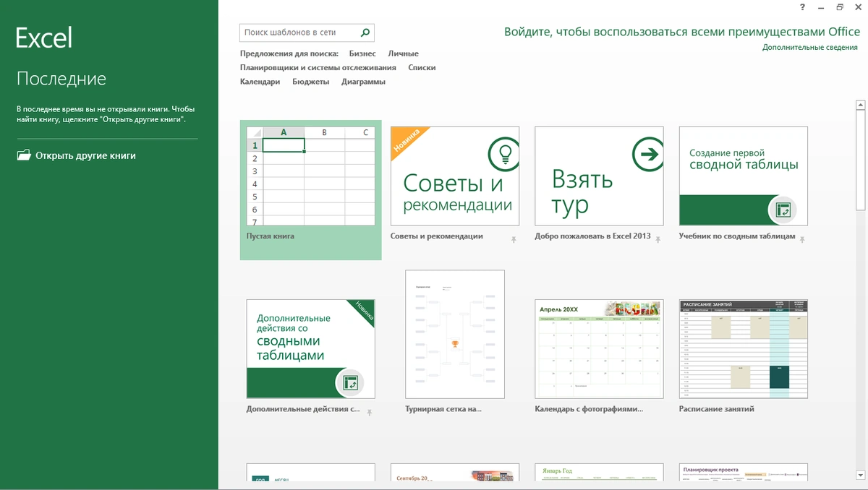Open the 'Сентябрь 20..' calendar template thumbnail
868x490 pixels.
(455, 473)
